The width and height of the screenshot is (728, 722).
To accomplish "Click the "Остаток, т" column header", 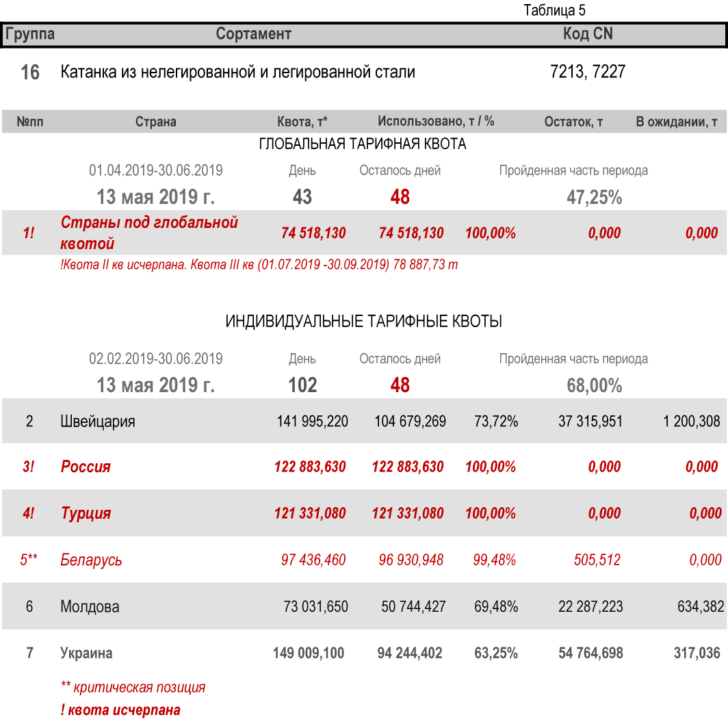I will (x=573, y=122).
